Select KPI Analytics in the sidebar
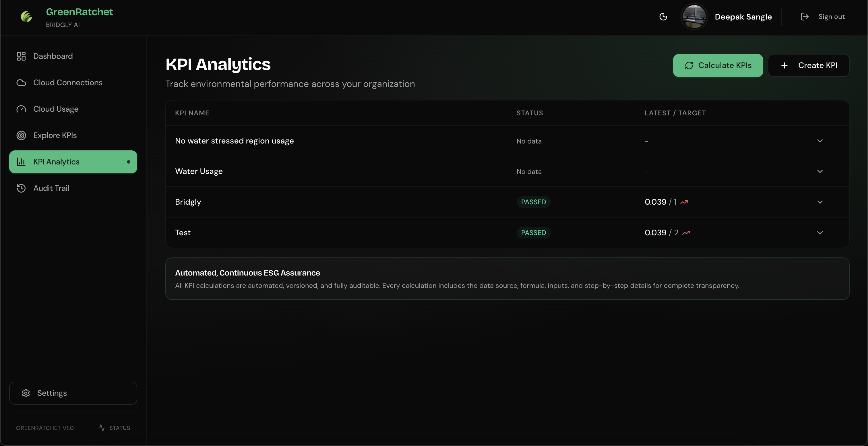868x446 pixels. click(x=73, y=162)
